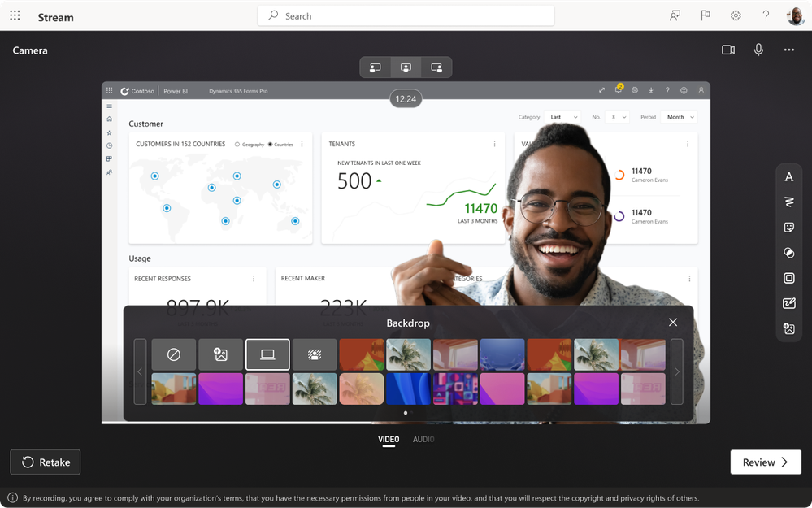Screen dimensions: 812x508
Task: Click hamburger menu in dashboard sidebar
Action: click(109, 106)
